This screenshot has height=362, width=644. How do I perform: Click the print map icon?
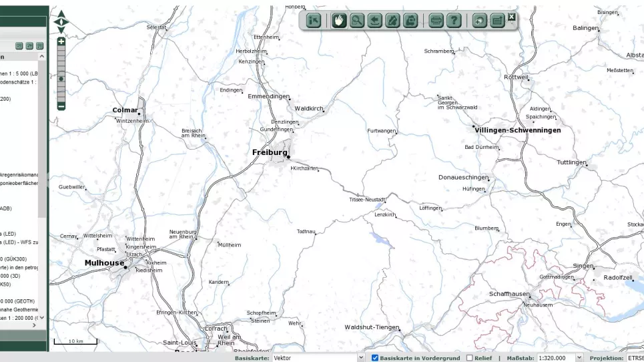436,20
